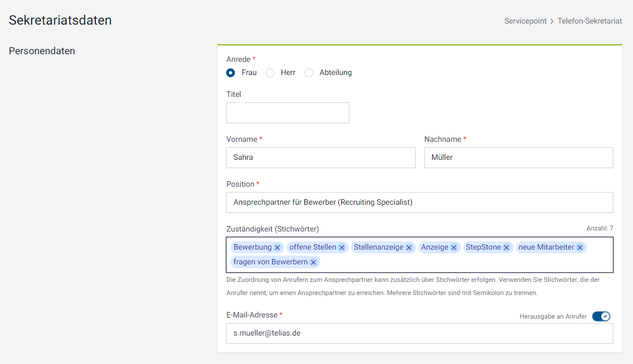Go to Telefon-Sekretariat breadcrumb
This screenshot has height=364, width=633.
pyautogui.click(x=590, y=21)
